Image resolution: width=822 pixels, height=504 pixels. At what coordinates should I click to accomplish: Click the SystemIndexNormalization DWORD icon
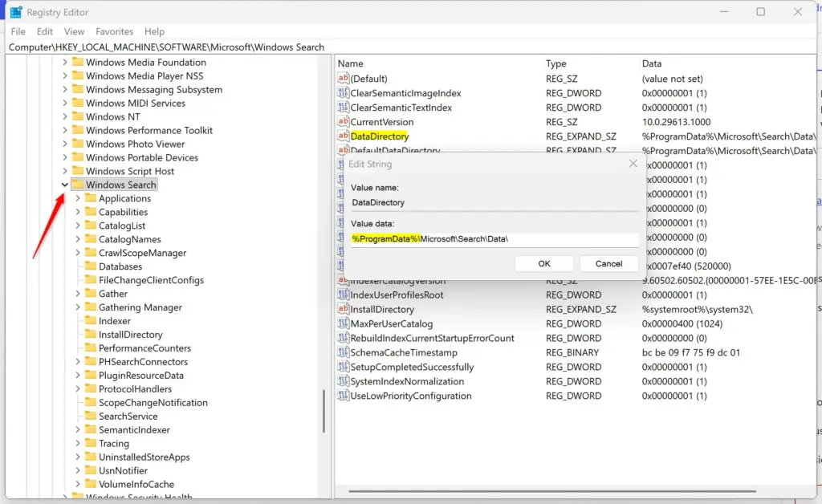pos(344,381)
